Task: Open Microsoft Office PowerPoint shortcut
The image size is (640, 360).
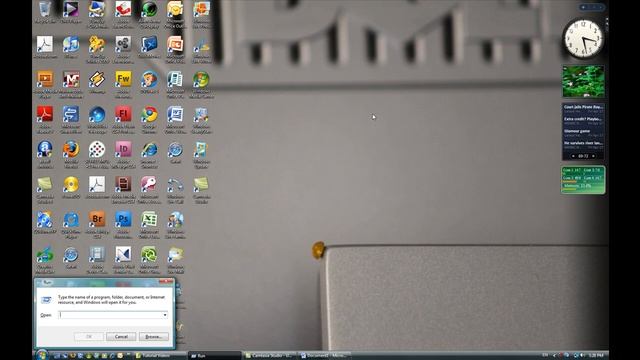Action: [176, 44]
